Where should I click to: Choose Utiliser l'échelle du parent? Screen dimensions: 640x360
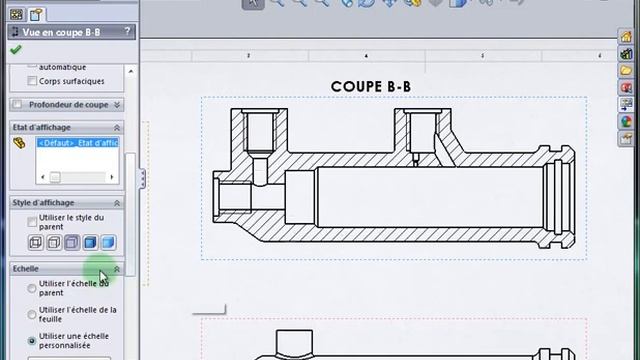click(31, 288)
